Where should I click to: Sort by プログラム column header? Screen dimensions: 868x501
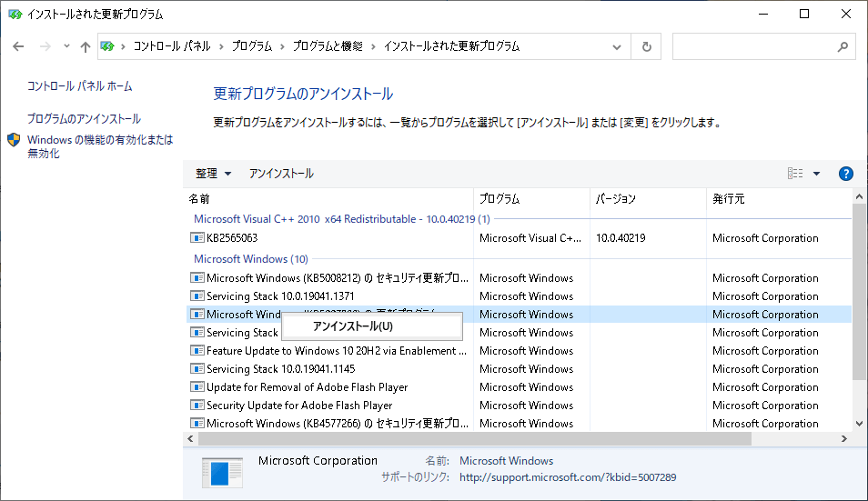click(x=531, y=199)
